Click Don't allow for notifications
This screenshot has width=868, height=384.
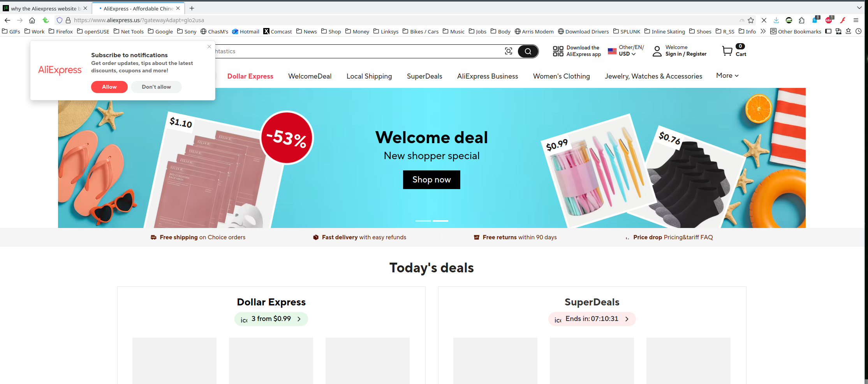[156, 87]
